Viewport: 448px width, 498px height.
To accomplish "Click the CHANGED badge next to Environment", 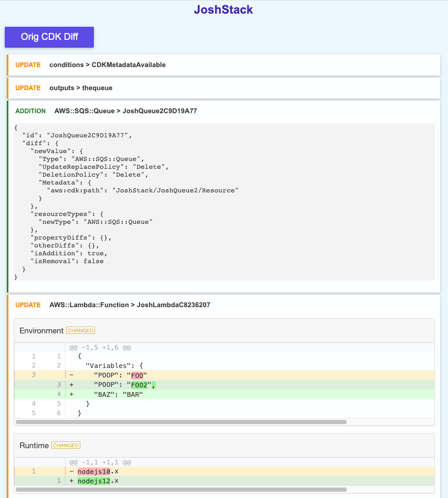I will point(80,330).
